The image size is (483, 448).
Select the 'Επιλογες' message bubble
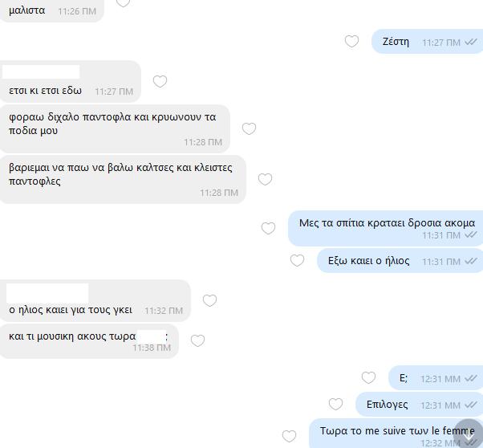[x=420, y=404]
